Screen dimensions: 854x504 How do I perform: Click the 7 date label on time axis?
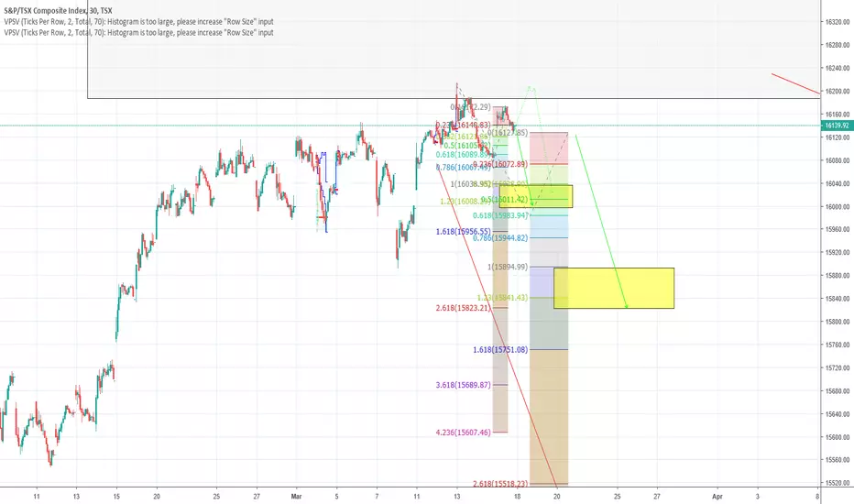coord(377,497)
